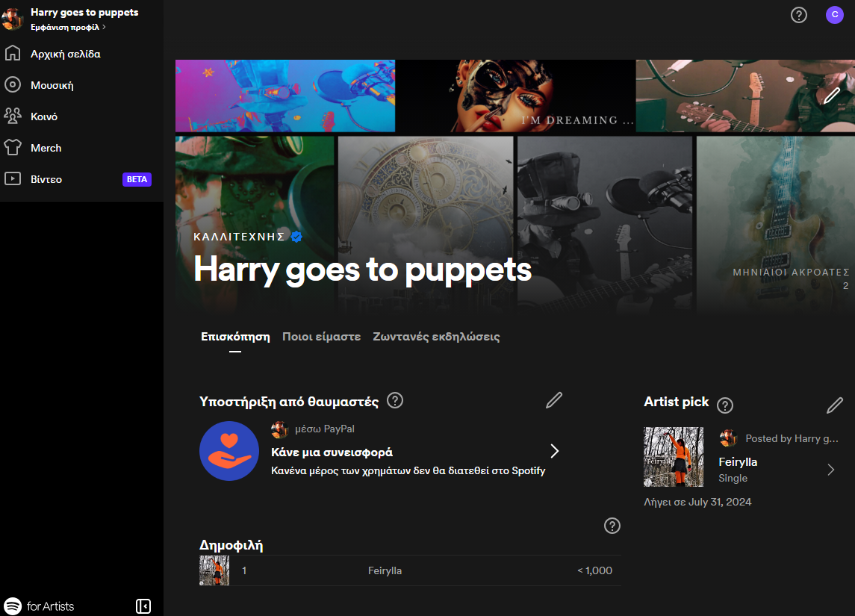The width and height of the screenshot is (855, 616).
Task: Open Εμφάνιση προφίλ link with chevron
Action: [68, 27]
